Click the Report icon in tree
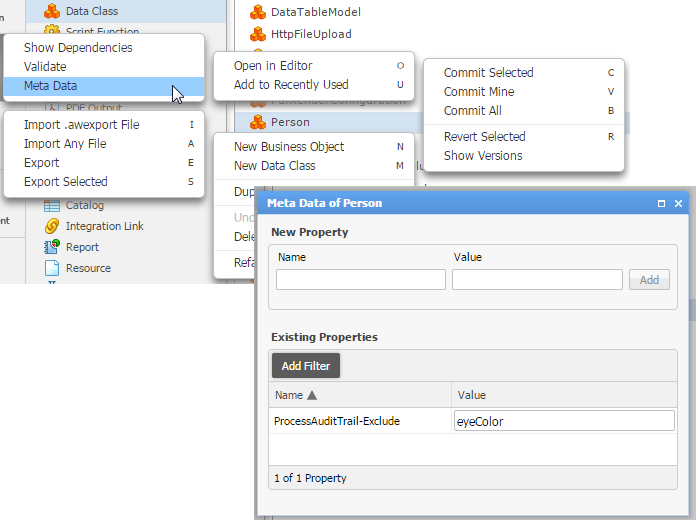 point(51,247)
